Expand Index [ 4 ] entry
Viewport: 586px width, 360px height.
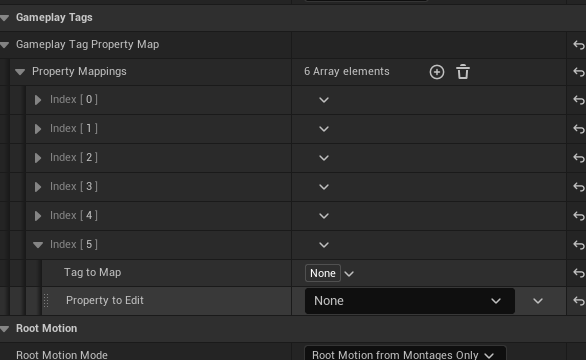click(x=38, y=216)
